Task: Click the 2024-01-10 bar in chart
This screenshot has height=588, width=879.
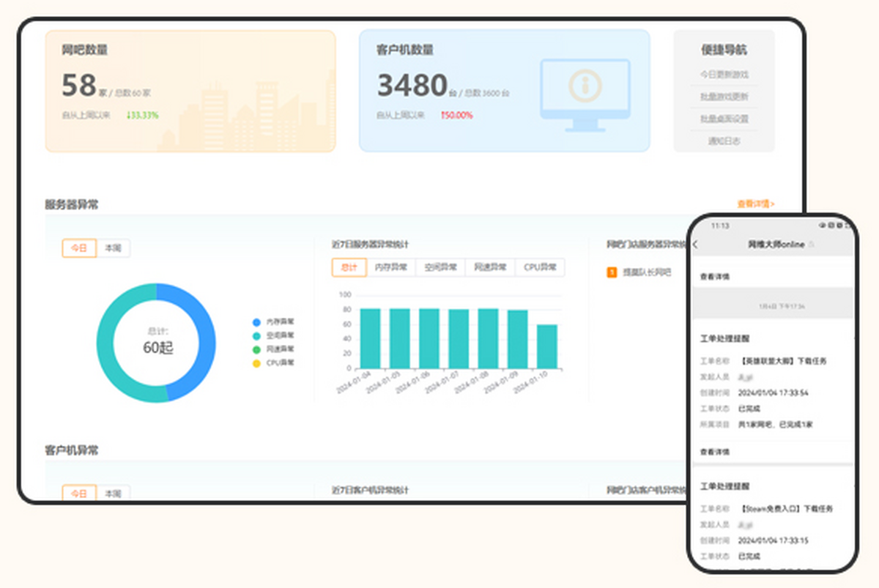Action: (546, 346)
